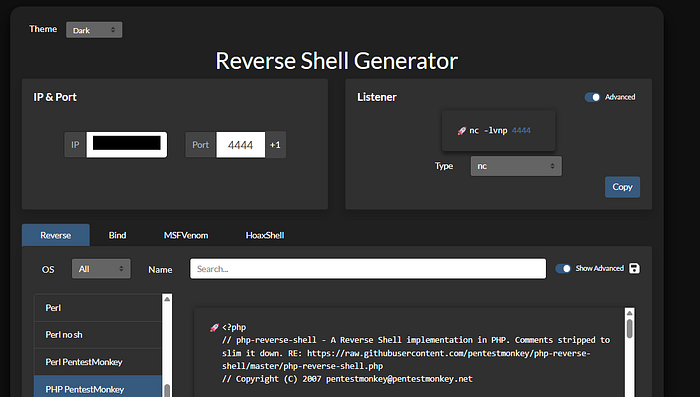Click the shell list scroll-up arrow
Screen dimensions: 700x397
167,299
